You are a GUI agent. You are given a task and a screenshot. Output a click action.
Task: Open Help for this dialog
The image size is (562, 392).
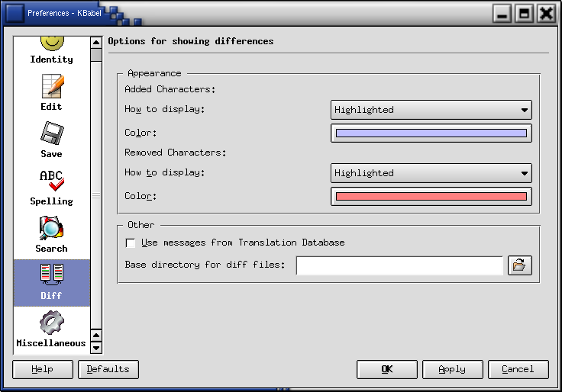43,369
